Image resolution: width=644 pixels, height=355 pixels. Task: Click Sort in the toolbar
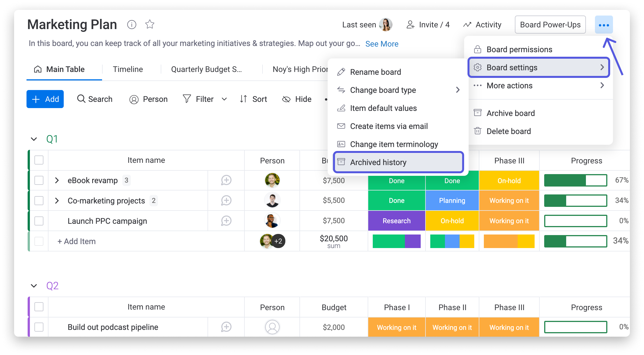coord(253,99)
